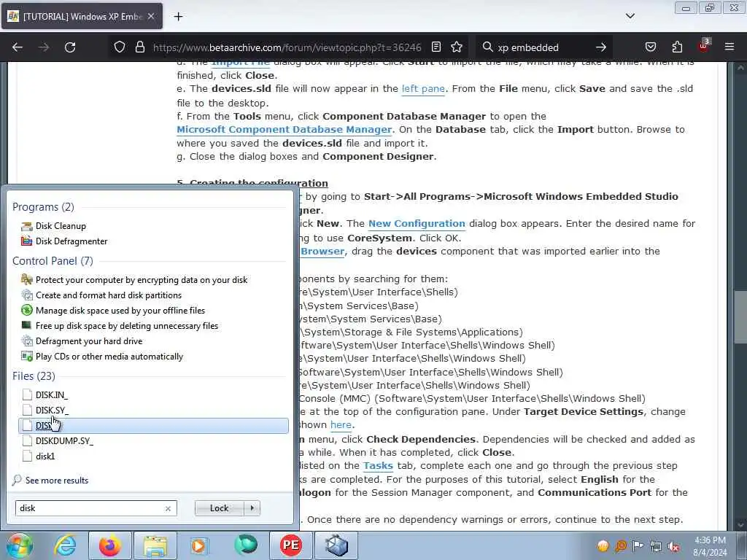
Task: Click the 'Programs (2)' group header
Action: tap(43, 207)
